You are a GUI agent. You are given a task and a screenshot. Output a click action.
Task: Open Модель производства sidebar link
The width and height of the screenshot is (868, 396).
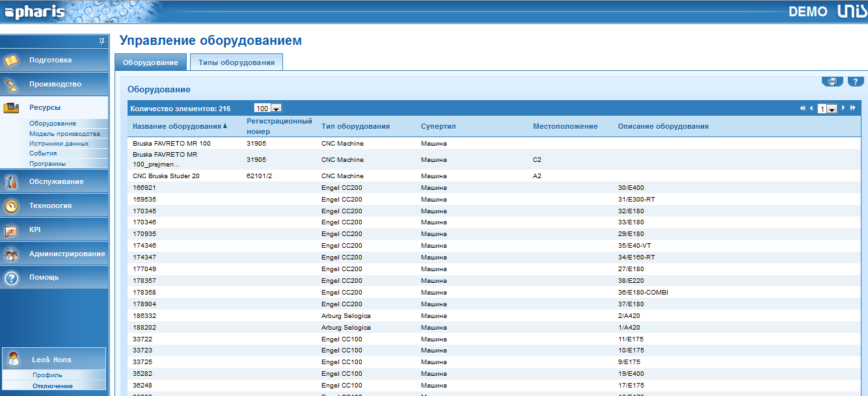point(64,133)
